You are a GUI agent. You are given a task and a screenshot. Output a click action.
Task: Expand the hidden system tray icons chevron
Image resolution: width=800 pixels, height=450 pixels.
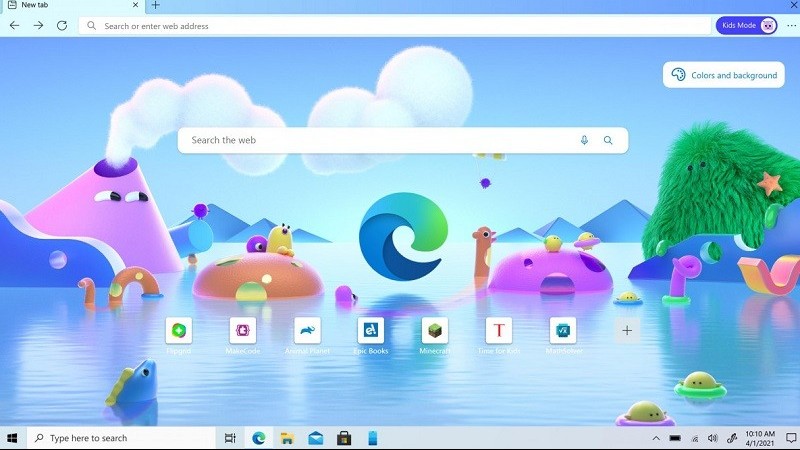[x=656, y=438]
